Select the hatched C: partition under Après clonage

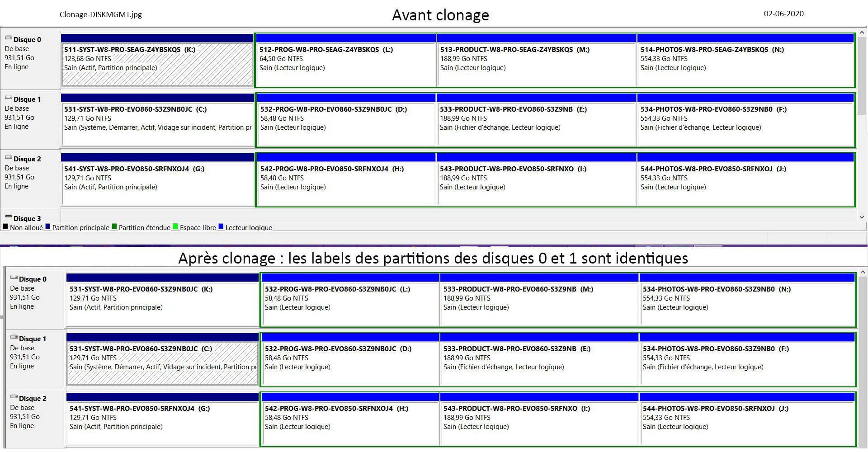[x=163, y=359]
